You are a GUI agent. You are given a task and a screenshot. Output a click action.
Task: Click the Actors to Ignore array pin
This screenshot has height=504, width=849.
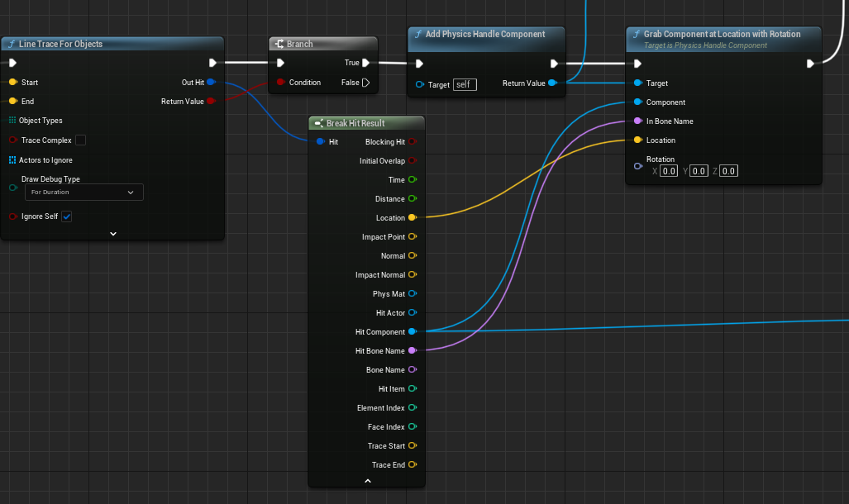pos(12,160)
